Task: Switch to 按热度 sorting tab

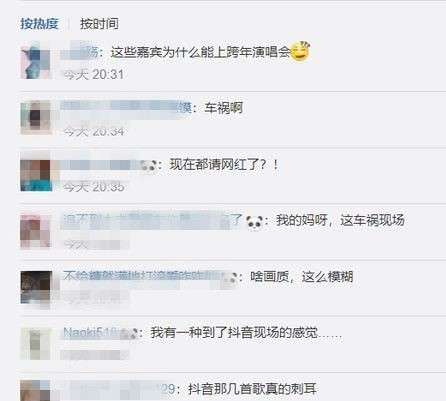Action: [x=39, y=24]
